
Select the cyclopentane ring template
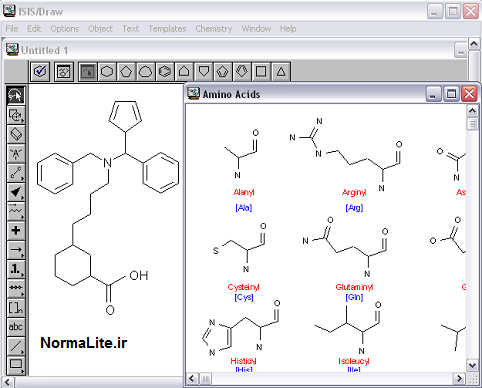[126, 71]
